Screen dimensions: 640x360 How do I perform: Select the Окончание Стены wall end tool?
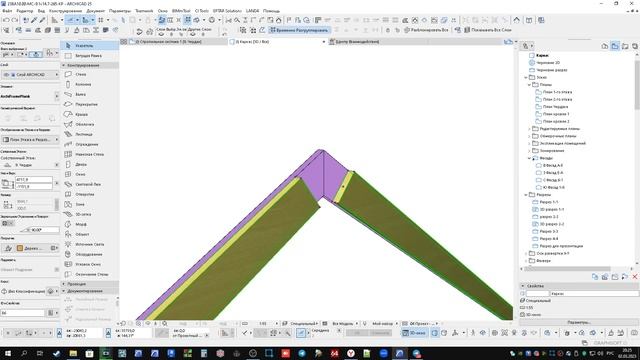90,274
